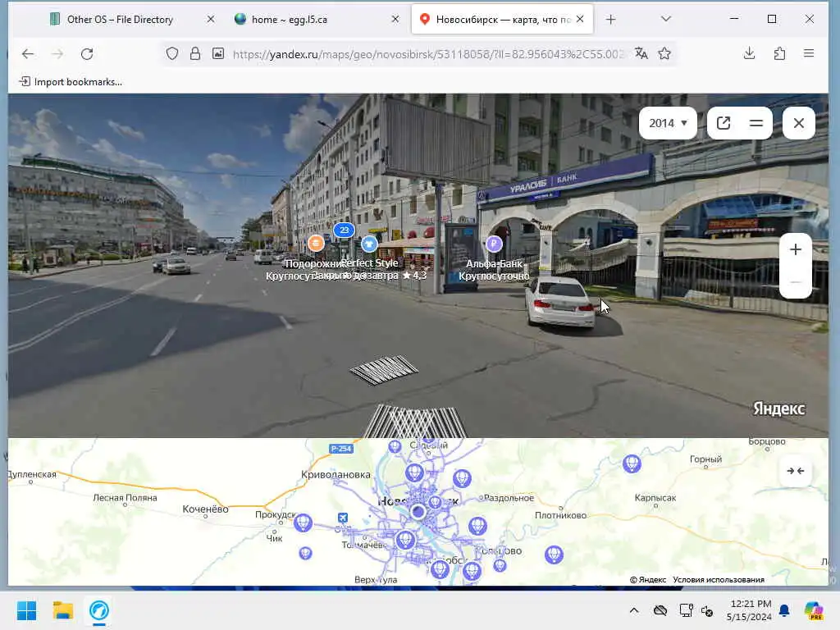Bookmark this page with star icon
This screenshot has height=630, width=840.
pyautogui.click(x=664, y=53)
